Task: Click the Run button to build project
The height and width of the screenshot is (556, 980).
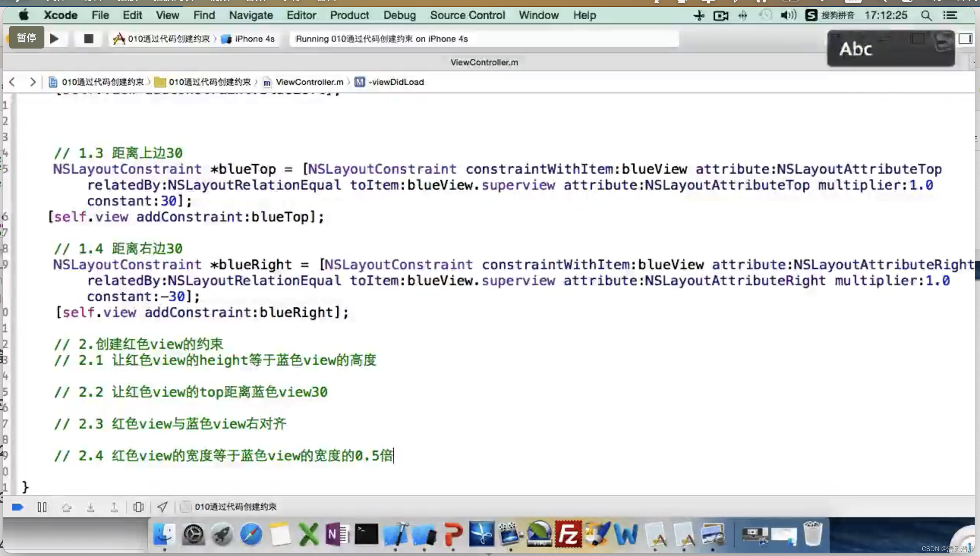Action: tap(54, 38)
